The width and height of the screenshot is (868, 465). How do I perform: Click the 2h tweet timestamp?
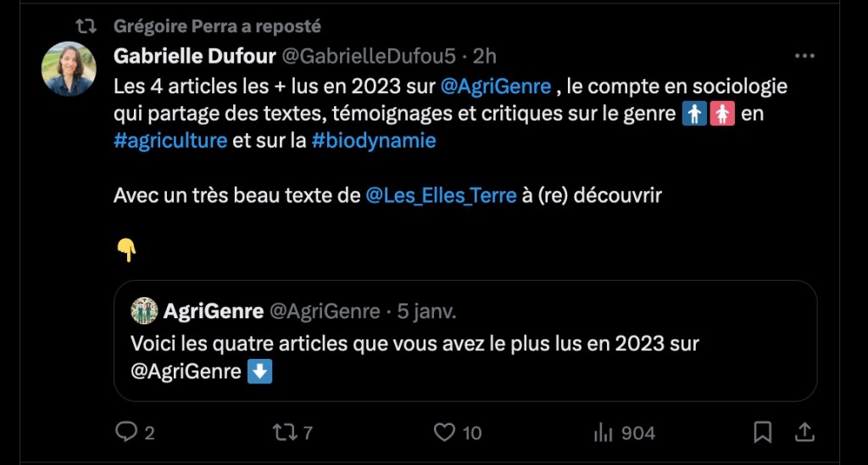pyautogui.click(x=485, y=56)
